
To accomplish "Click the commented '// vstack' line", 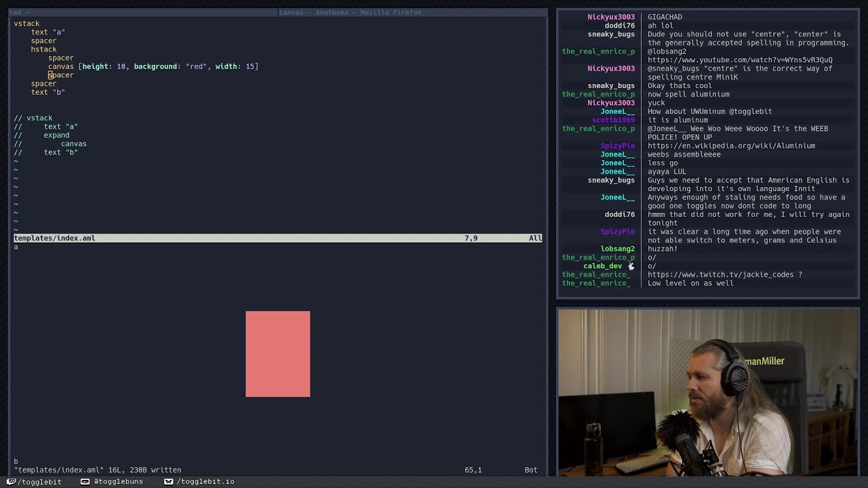I will (33, 118).
